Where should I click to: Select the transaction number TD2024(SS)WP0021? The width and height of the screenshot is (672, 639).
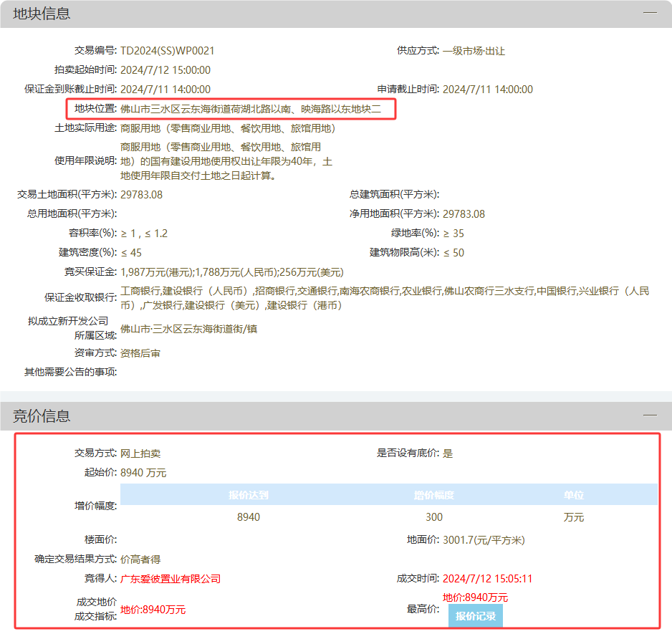(167, 51)
